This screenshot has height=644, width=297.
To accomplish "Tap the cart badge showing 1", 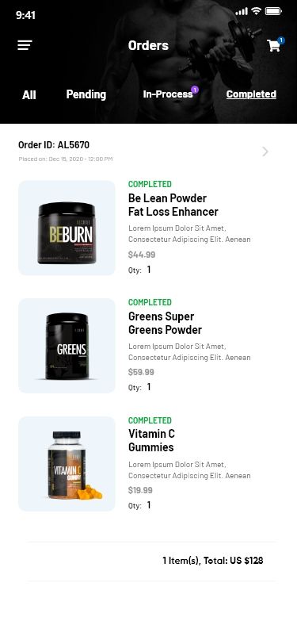I will (281, 40).
